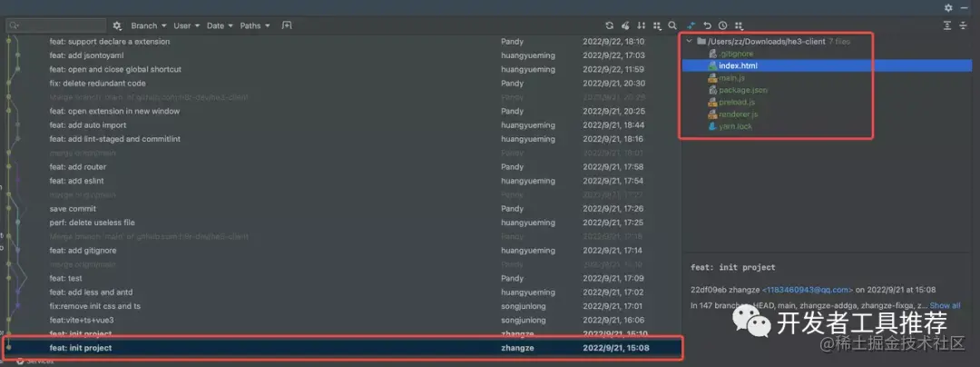Viewport: 980px width, 367px height.
Task: Refresh the Git log
Action: click(x=610, y=25)
